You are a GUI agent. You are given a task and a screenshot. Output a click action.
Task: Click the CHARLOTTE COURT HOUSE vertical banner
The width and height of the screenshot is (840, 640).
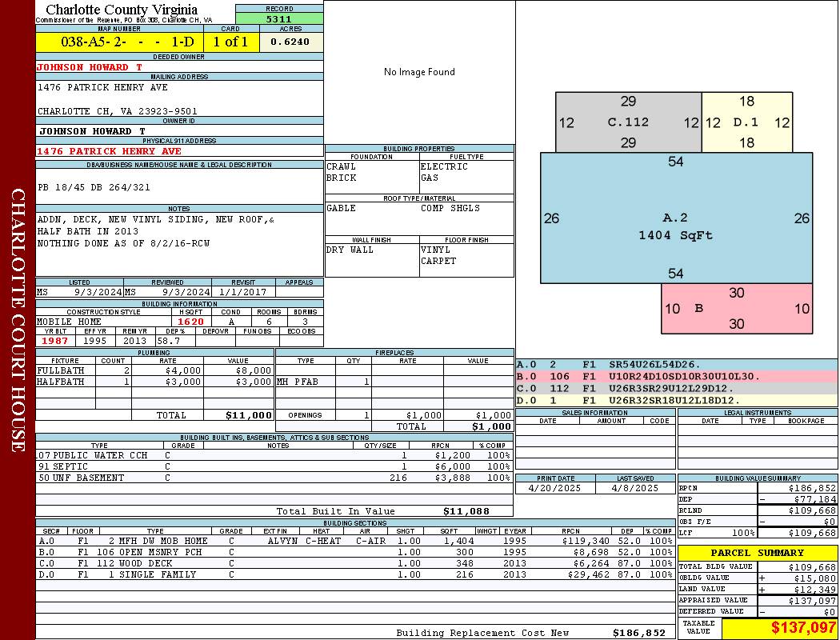pos(18,320)
